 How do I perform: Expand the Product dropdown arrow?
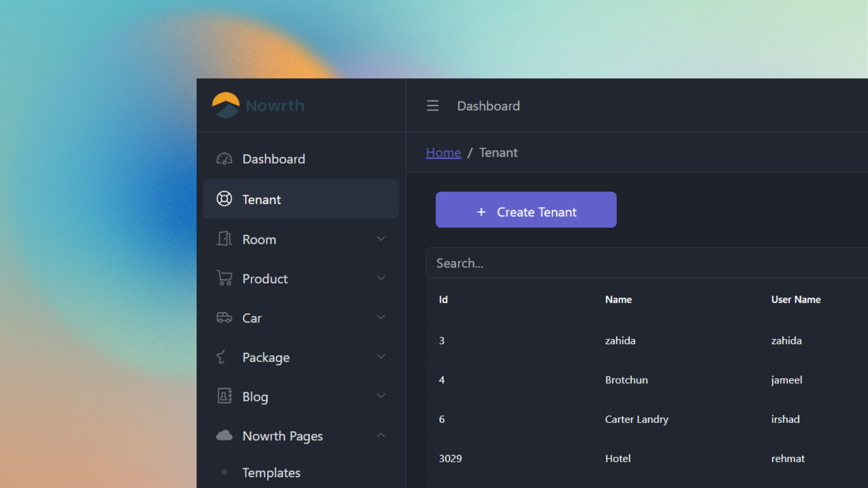381,278
